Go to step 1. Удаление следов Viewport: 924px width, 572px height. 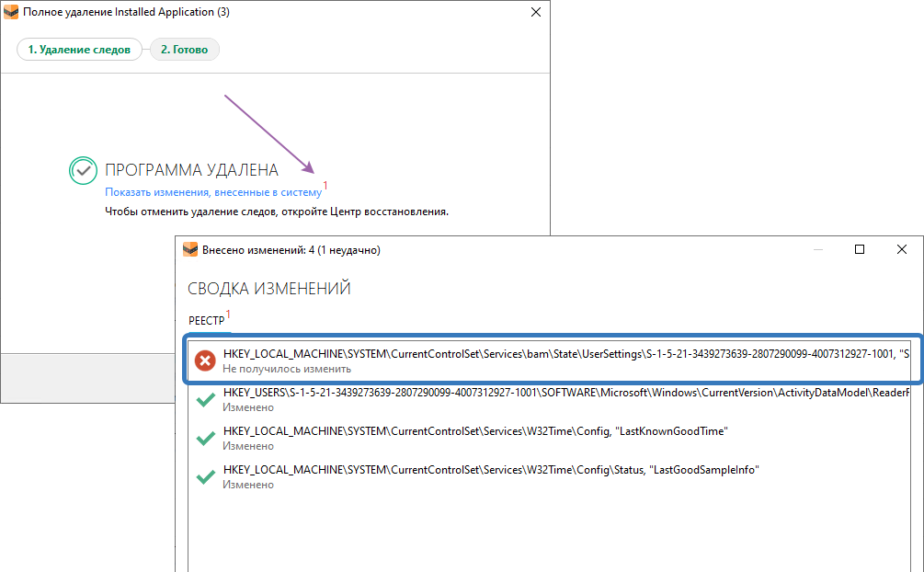[x=79, y=50]
